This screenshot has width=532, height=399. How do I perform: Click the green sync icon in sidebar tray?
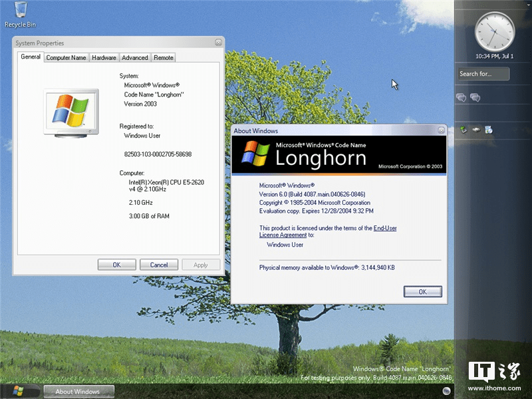463,130
